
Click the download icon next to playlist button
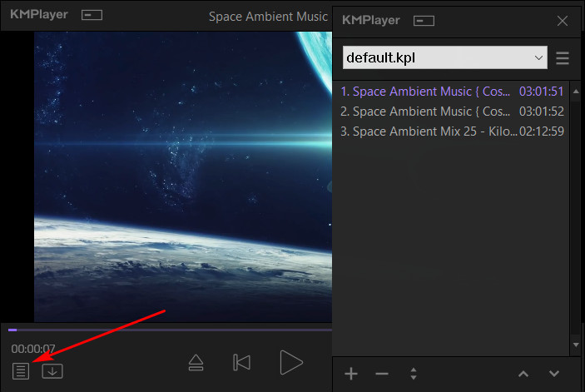(52, 371)
